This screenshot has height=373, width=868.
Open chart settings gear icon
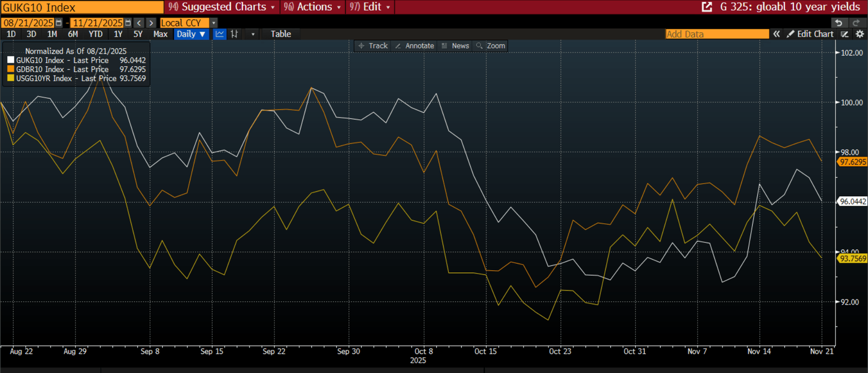(860, 34)
